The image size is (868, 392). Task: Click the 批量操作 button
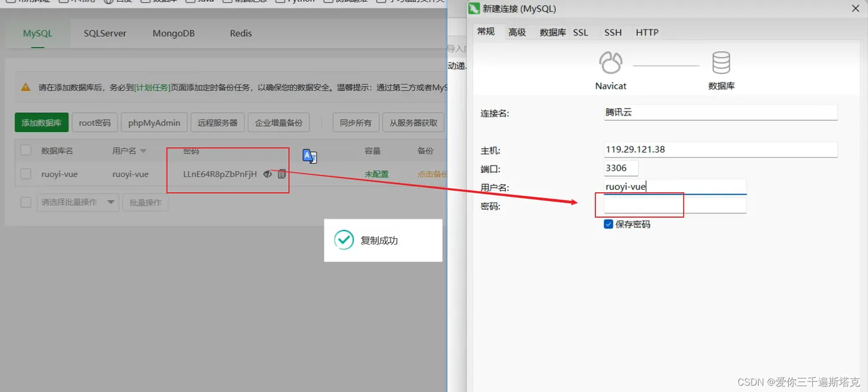point(146,202)
